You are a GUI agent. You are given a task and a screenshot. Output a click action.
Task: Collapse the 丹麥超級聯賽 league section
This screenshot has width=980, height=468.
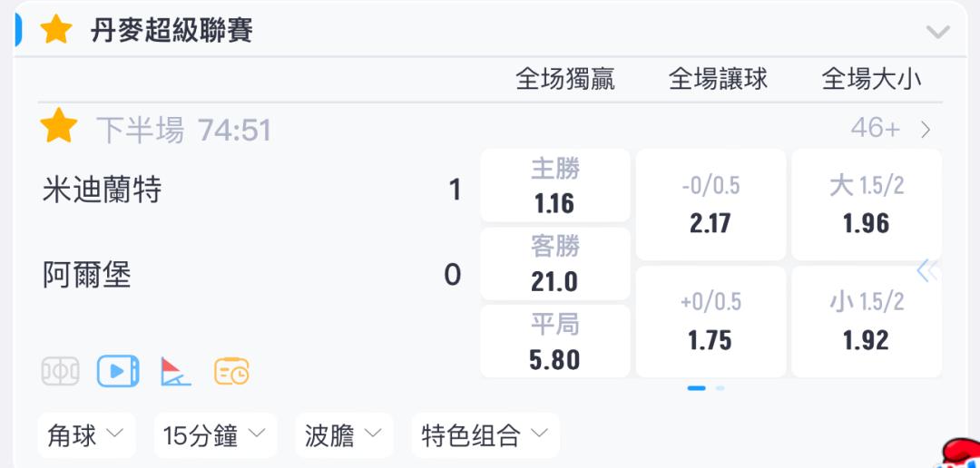pyautogui.click(x=937, y=31)
